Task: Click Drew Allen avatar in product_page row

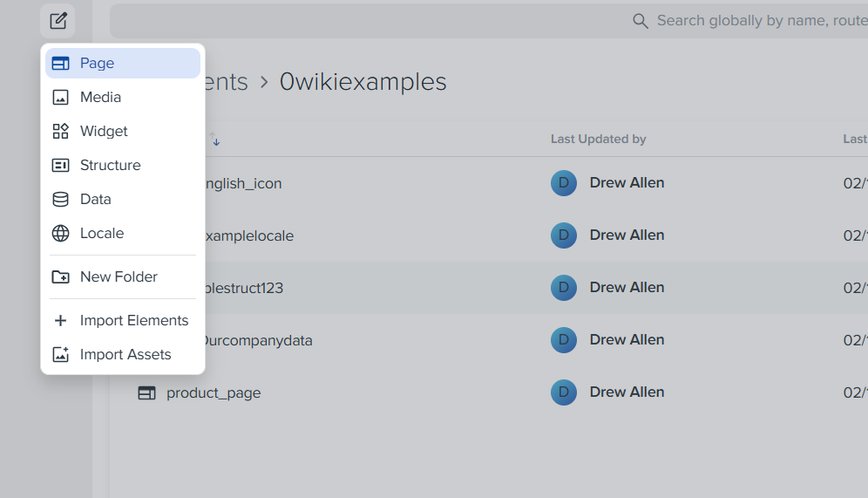Action: coord(564,392)
